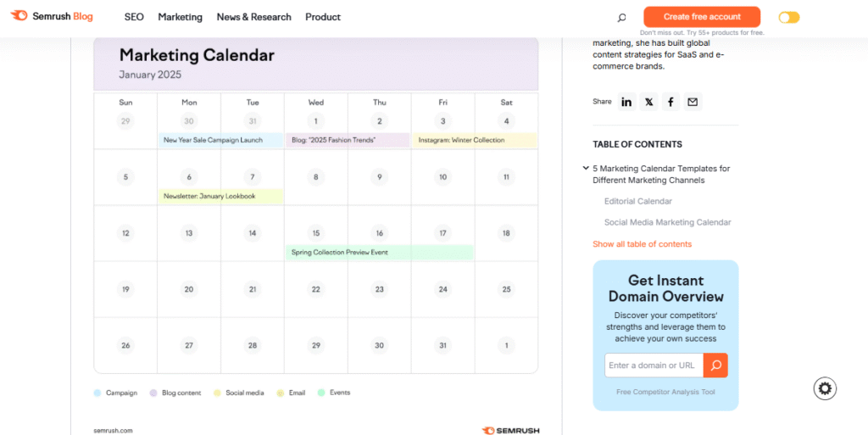Viewport: 868px width, 435px height.
Task: Open the News & Research menu
Action: point(254,17)
